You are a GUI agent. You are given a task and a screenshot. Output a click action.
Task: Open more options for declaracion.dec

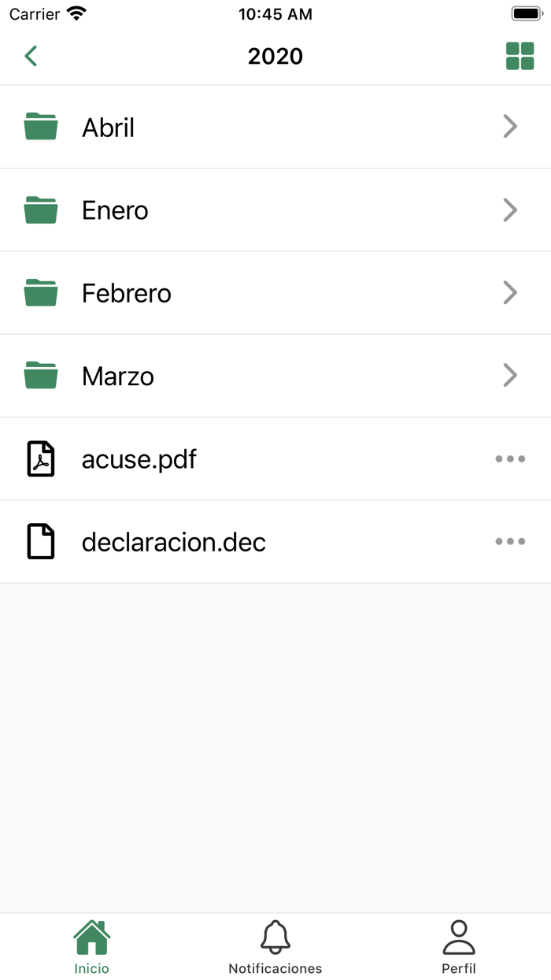point(510,541)
